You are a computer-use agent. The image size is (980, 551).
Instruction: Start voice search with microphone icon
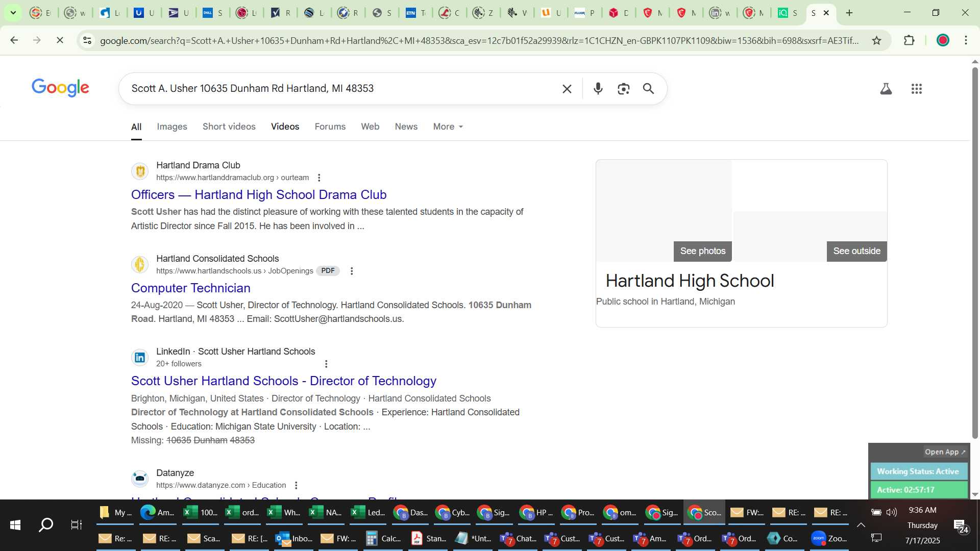pos(598,89)
